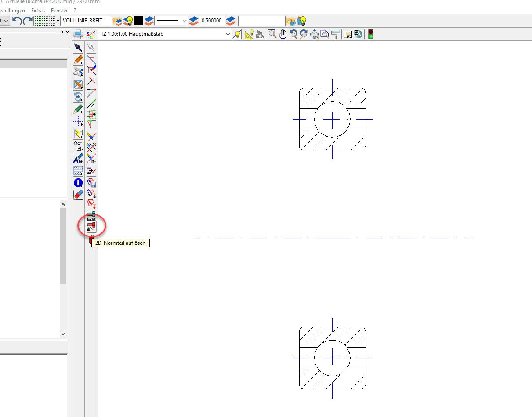Click the black color swatch
532x417 pixels.
138,21
